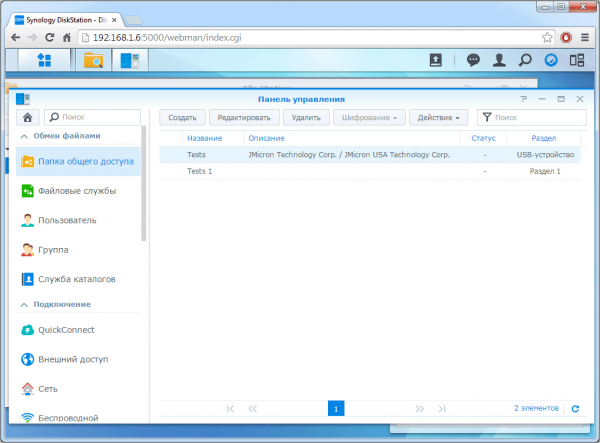The image size is (600, 443).
Task: Sort by the Название column header
Action: tap(205, 138)
